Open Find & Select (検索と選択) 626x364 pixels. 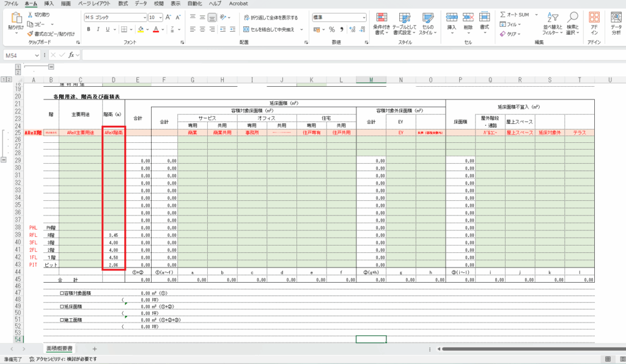572,24
